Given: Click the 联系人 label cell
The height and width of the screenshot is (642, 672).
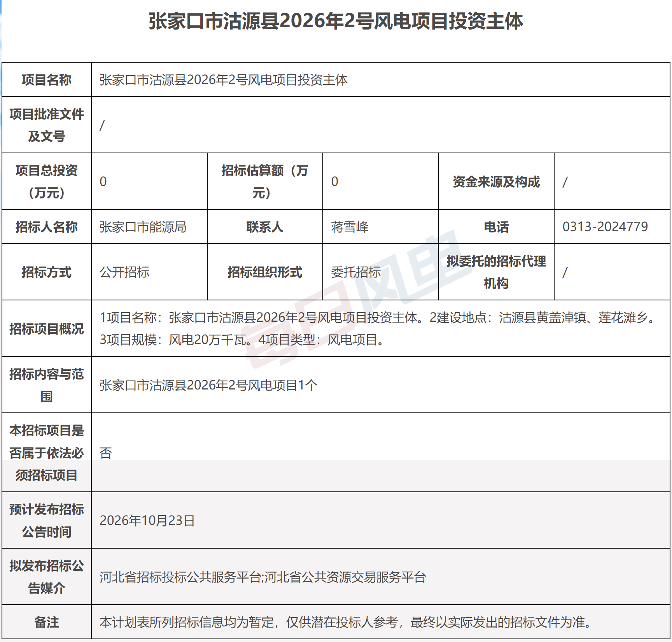Looking at the screenshot, I should pos(265,227).
